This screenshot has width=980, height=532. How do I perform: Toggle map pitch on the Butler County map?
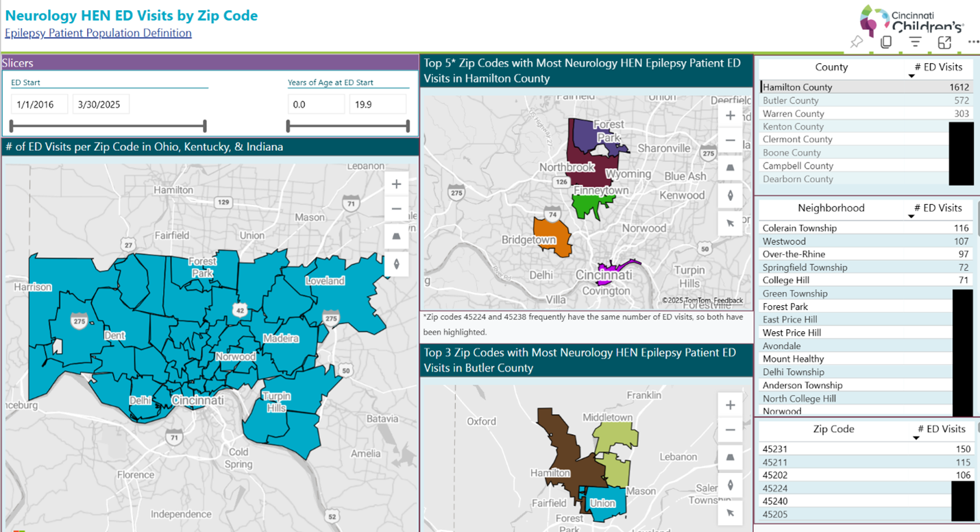tap(730, 458)
